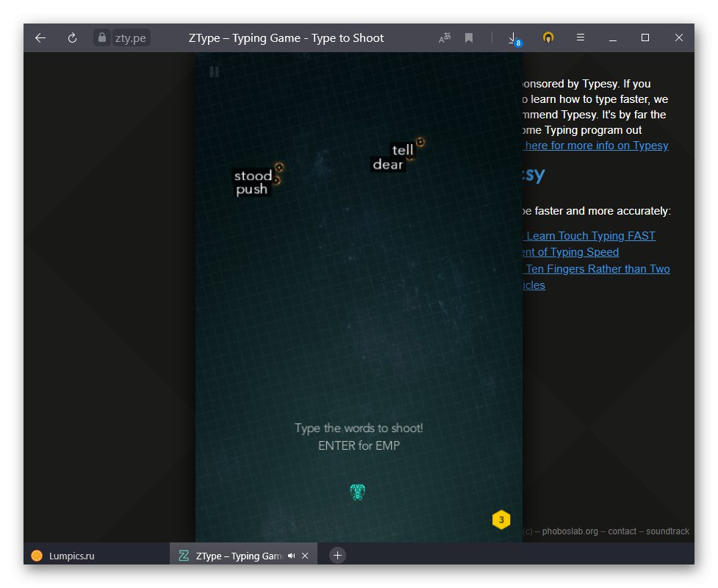The height and width of the screenshot is (588, 718).
Task: Open site security lock info
Action: (x=101, y=37)
